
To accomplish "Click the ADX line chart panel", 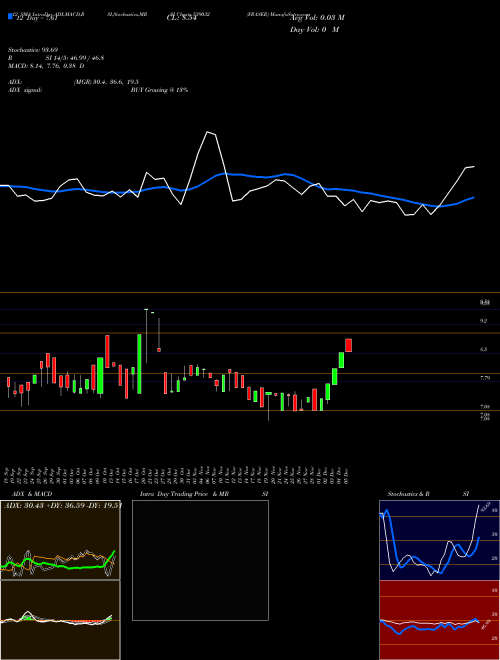I will point(60,540).
